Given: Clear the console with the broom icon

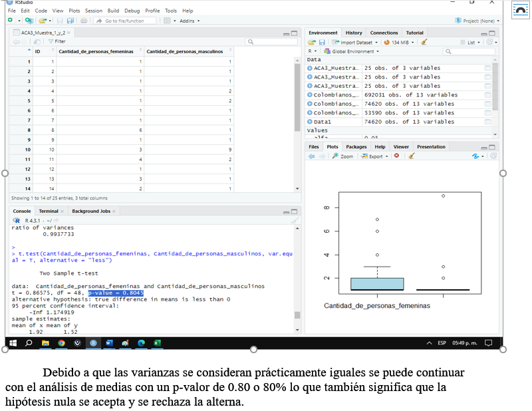Looking at the screenshot, I should 295,221.
